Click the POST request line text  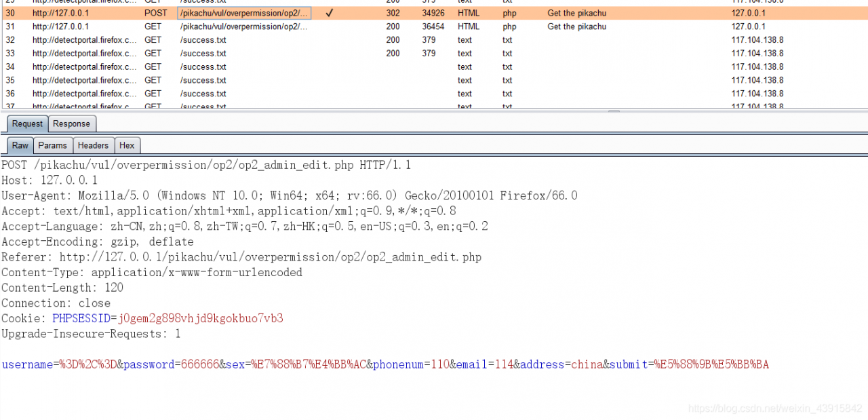(206, 165)
